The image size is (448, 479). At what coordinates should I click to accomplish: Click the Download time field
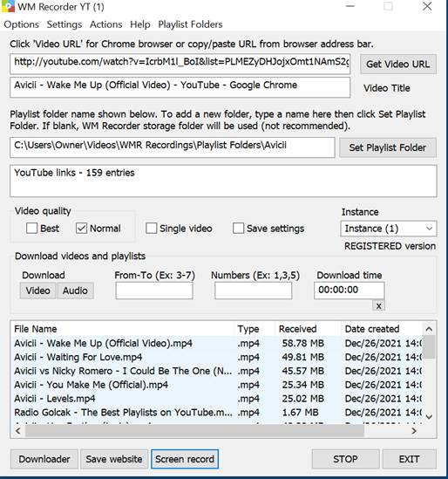coord(349,290)
